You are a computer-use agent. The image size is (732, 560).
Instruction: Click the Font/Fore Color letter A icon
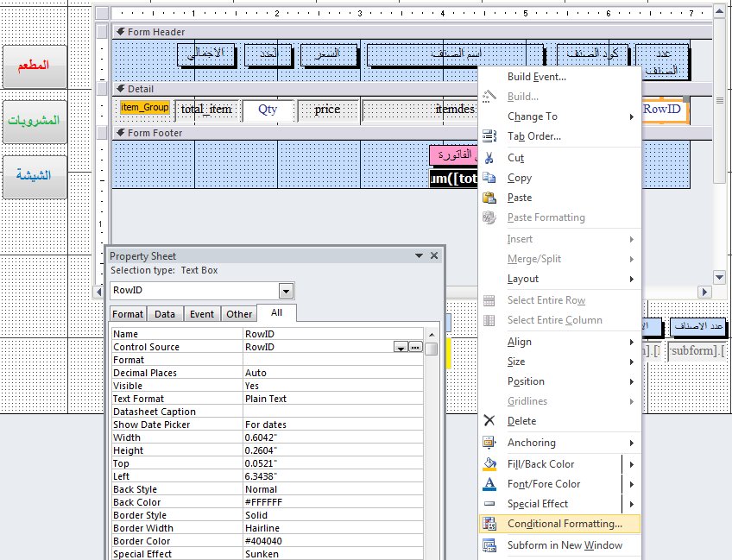(x=489, y=484)
